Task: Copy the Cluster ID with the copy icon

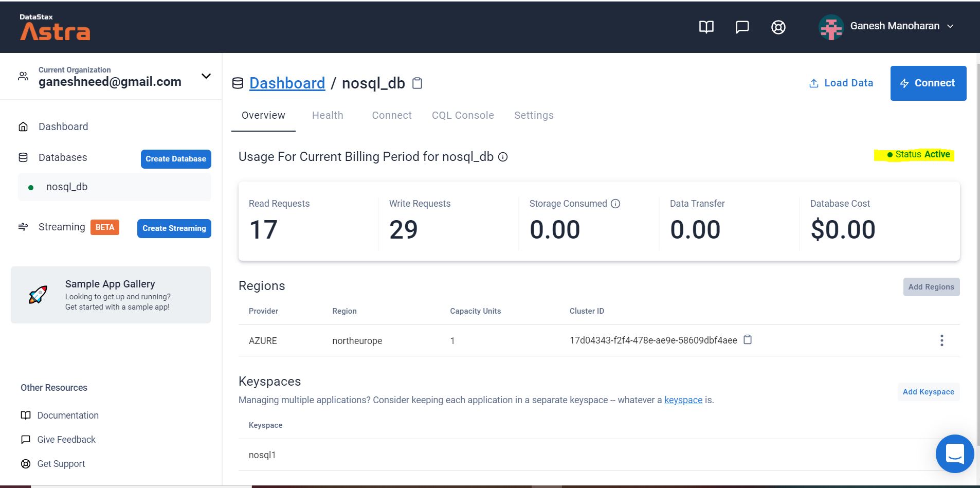Action: coord(748,340)
